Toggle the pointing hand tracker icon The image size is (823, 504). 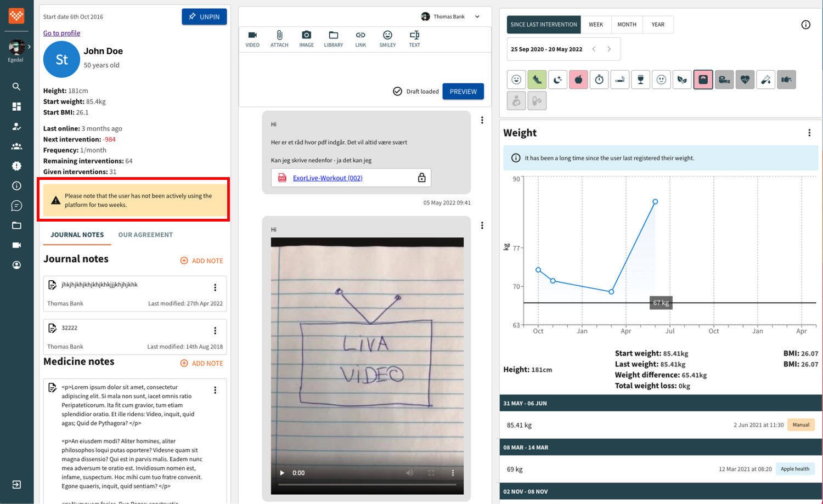click(786, 80)
